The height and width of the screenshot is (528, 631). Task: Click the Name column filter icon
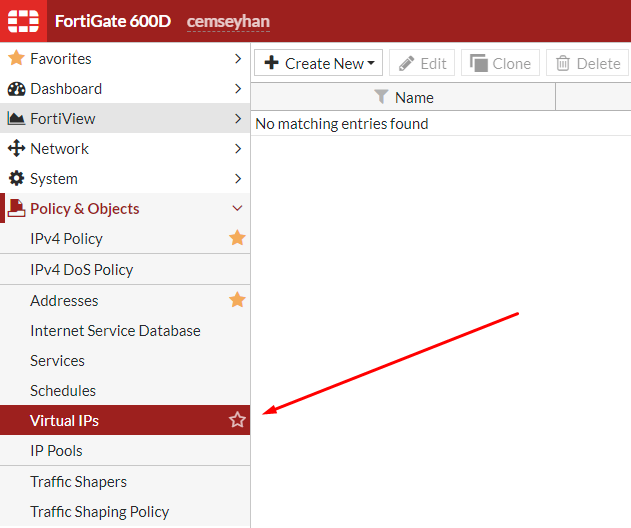click(x=381, y=97)
